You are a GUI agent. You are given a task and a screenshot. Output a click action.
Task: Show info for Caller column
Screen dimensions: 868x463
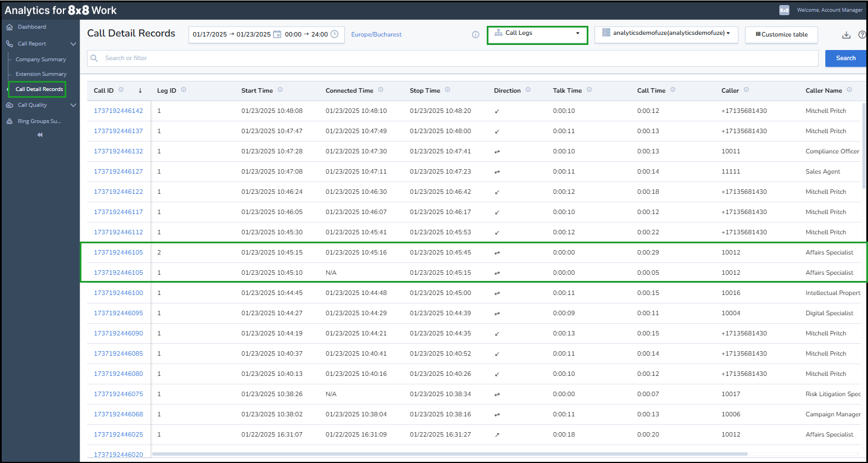coord(746,90)
